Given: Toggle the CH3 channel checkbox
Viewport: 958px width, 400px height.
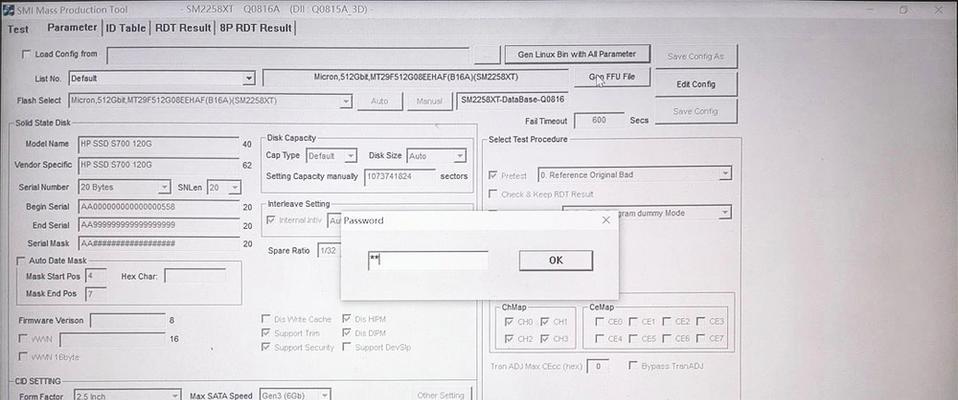Looking at the screenshot, I should [543, 338].
